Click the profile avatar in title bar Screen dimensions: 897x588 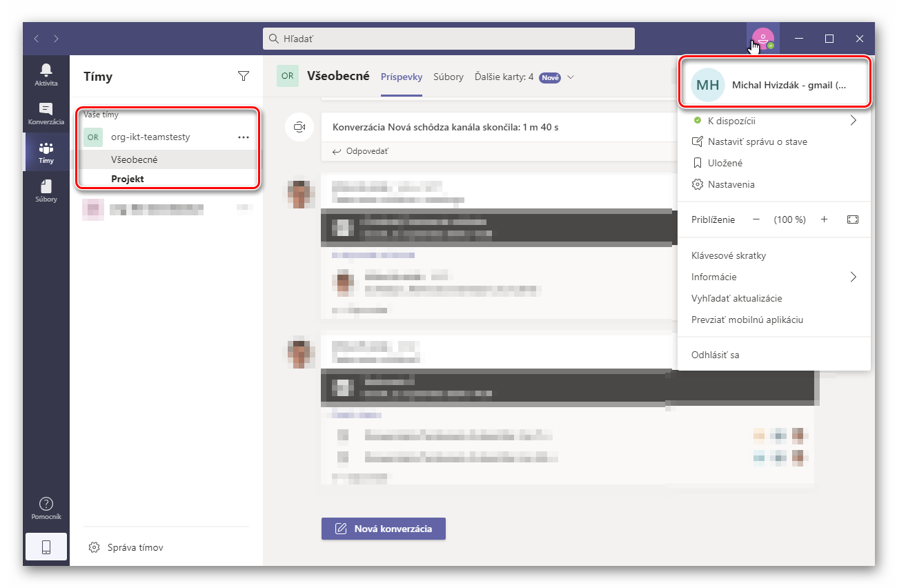(762, 39)
